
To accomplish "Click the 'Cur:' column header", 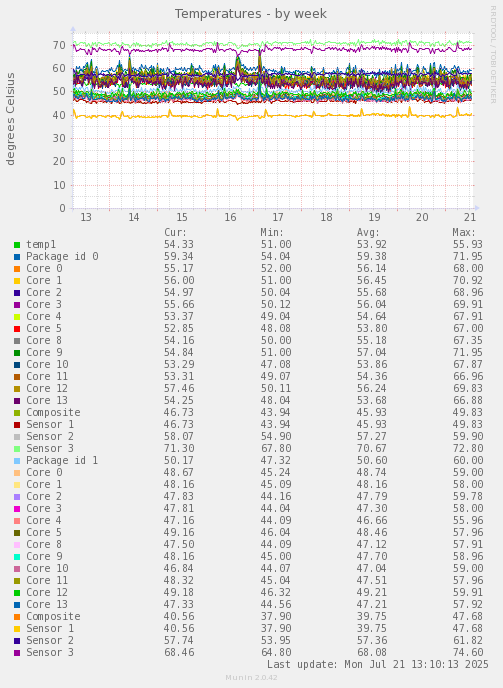I will (x=176, y=233).
